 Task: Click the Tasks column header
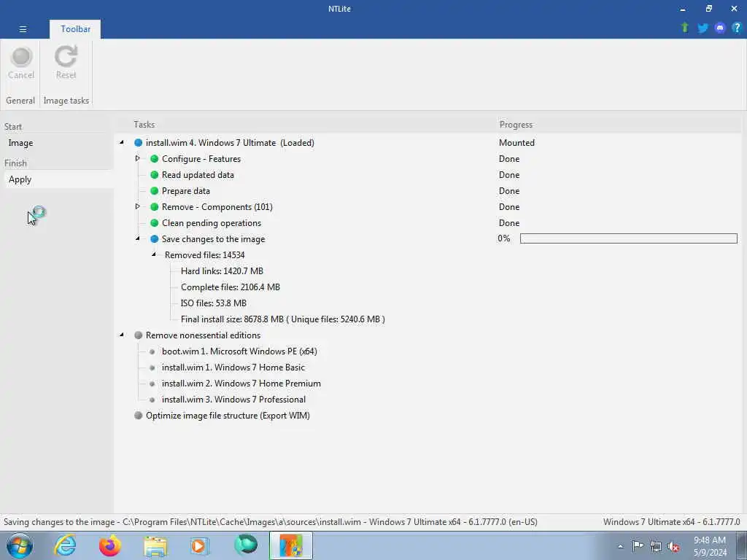144,125
